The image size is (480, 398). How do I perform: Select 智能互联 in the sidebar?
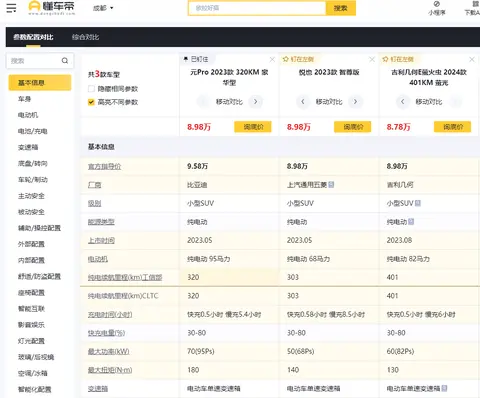[x=31, y=309]
